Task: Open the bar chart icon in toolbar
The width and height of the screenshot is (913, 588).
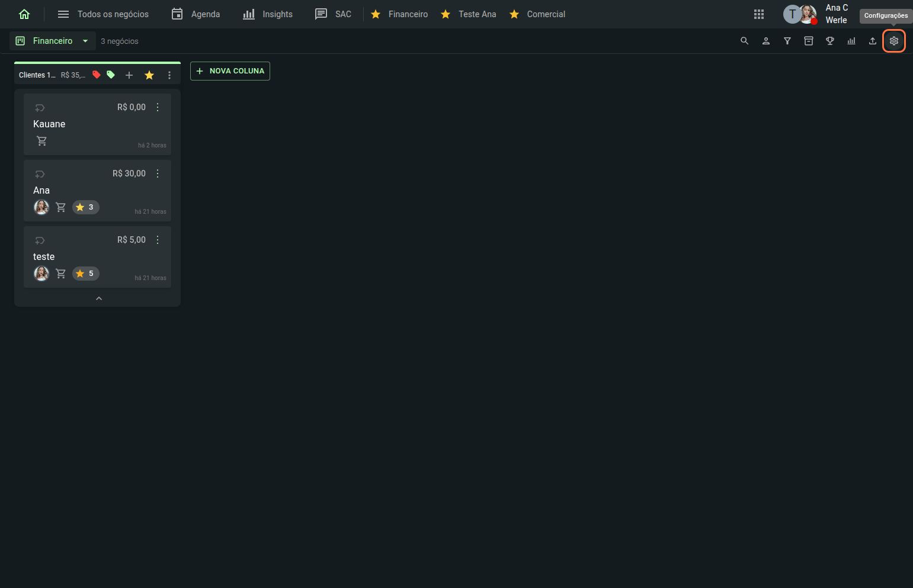Action: [x=851, y=41]
